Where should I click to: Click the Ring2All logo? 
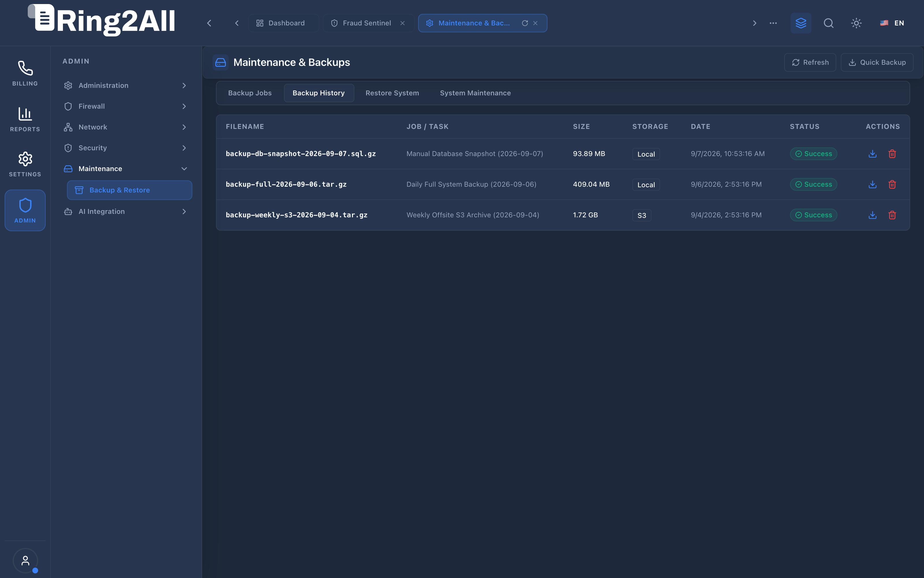click(102, 20)
